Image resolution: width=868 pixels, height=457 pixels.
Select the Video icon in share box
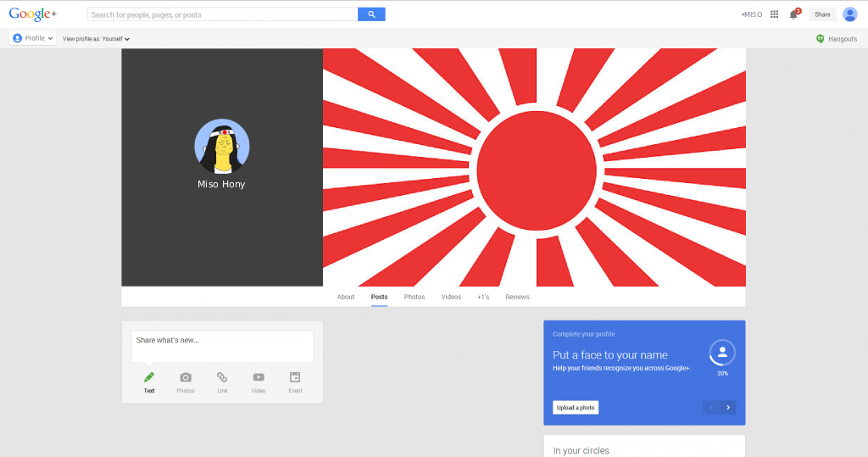(259, 377)
